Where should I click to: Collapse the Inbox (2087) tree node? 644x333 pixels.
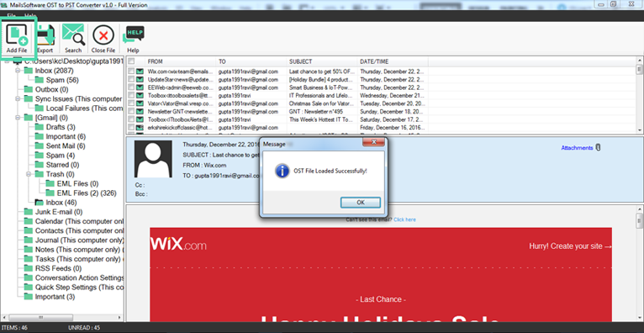click(x=18, y=71)
